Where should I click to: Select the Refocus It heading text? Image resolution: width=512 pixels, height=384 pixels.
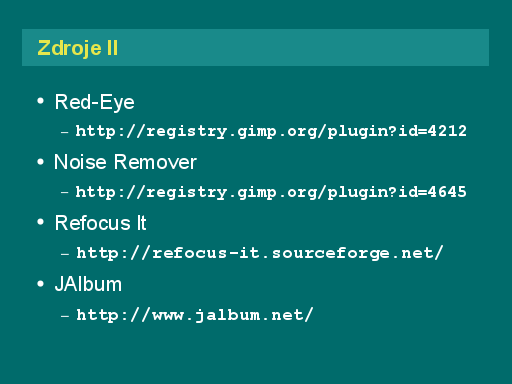pyautogui.click(x=101, y=223)
